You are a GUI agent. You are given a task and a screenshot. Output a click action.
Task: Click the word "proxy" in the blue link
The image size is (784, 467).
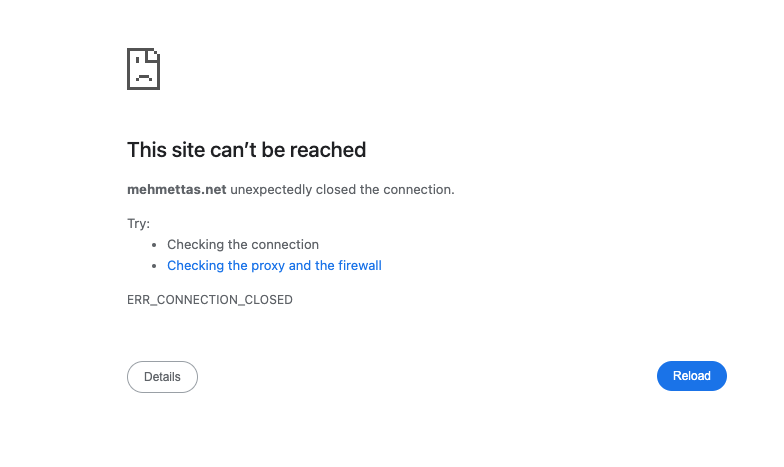point(267,266)
